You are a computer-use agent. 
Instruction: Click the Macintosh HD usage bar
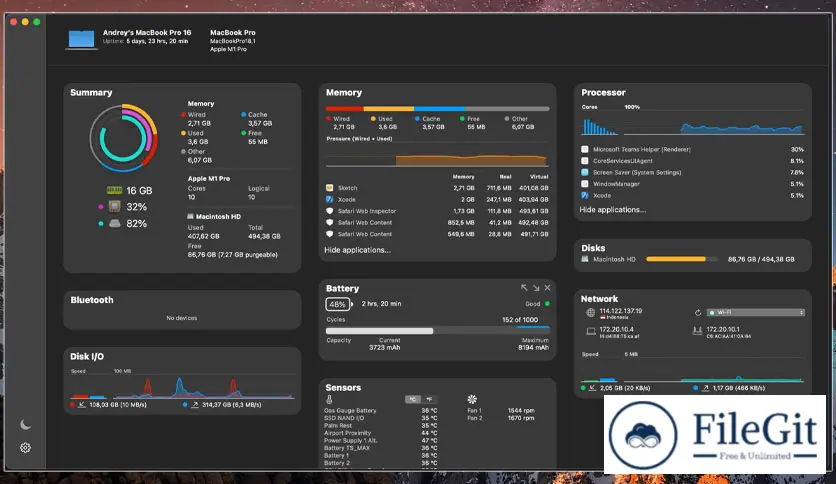[x=681, y=259]
